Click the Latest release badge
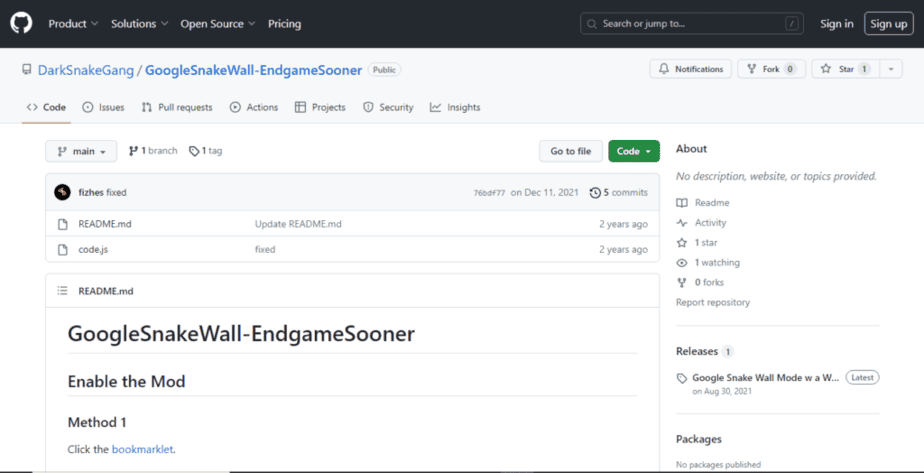The width and height of the screenshot is (924, 473). point(863,377)
